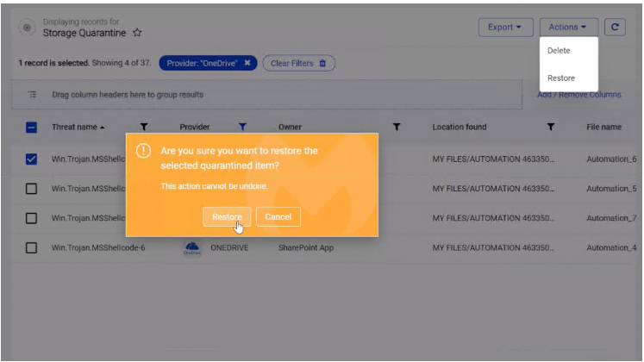The image size is (644, 362).
Task: Click the record view icon beside title
Action: coord(28,28)
